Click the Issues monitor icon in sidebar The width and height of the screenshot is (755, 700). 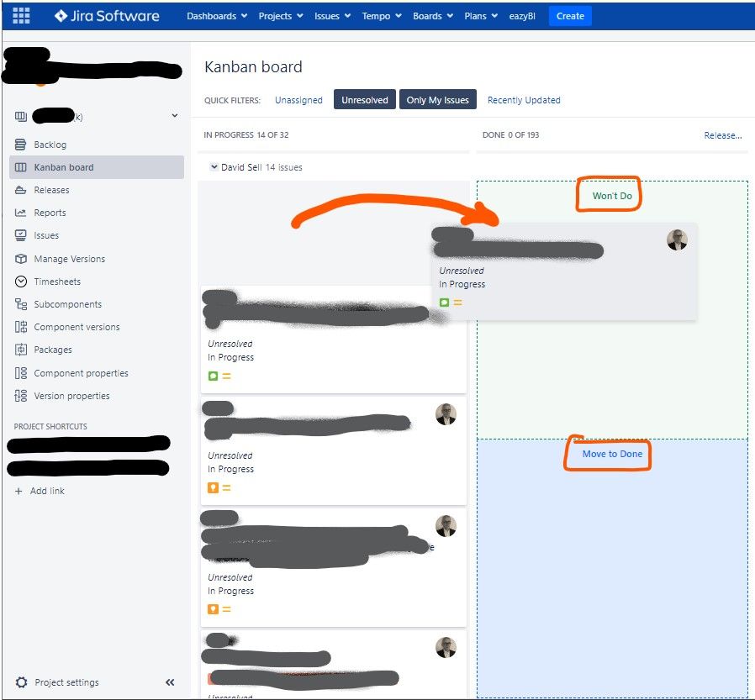pos(20,234)
